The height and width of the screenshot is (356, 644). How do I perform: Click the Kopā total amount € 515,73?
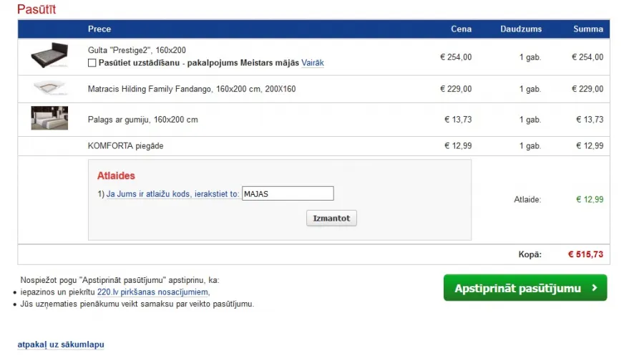(585, 254)
